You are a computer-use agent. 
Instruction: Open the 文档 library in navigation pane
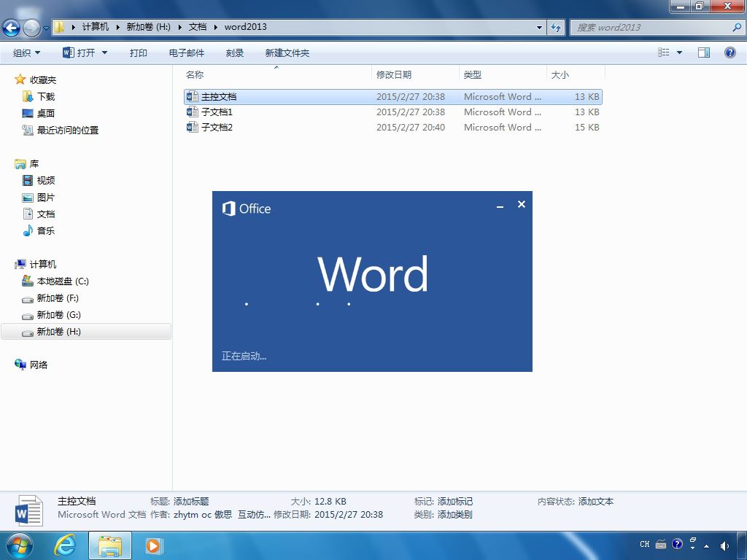click(46, 214)
